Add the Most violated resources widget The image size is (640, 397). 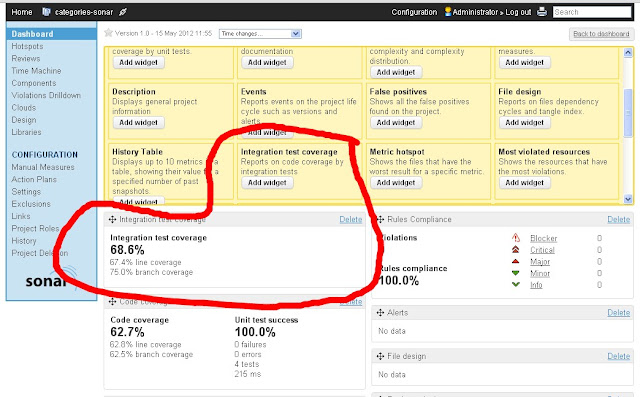[524, 182]
